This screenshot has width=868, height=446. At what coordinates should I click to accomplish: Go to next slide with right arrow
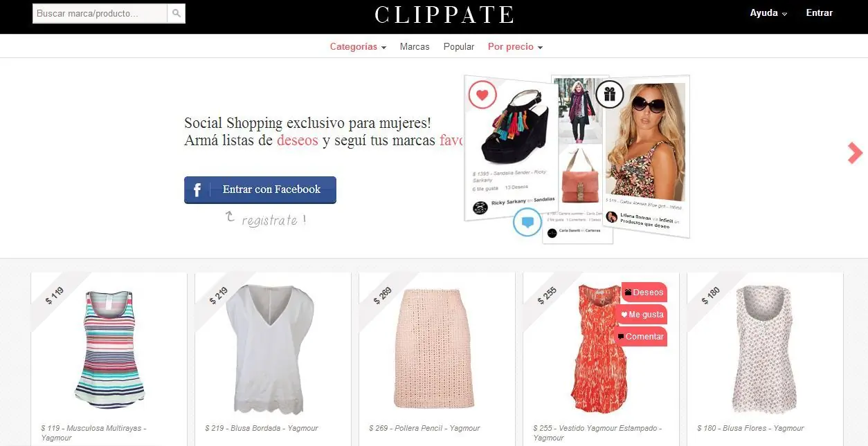[x=856, y=153]
